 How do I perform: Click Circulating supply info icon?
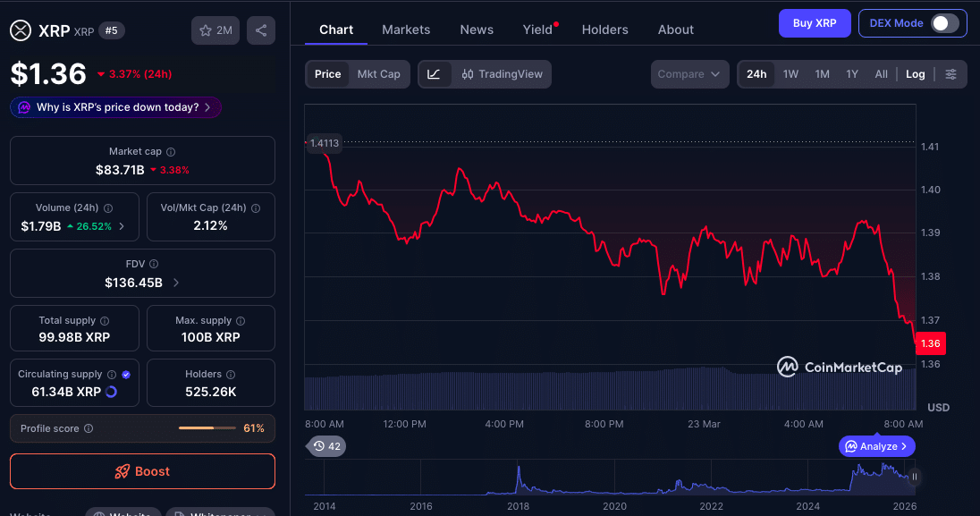coord(111,375)
